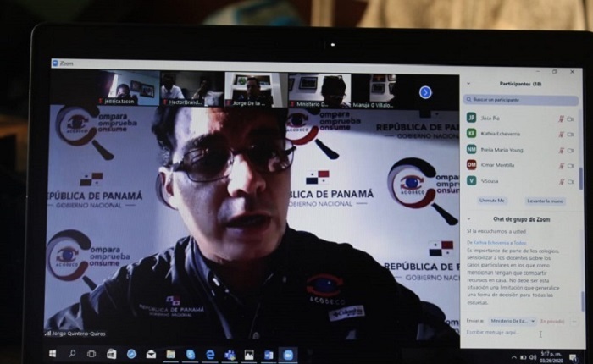Click the Unmute Me button

(x=491, y=201)
